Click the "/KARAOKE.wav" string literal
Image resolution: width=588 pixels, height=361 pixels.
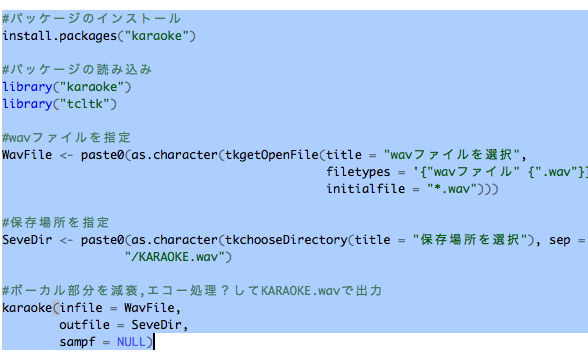[x=175, y=257]
